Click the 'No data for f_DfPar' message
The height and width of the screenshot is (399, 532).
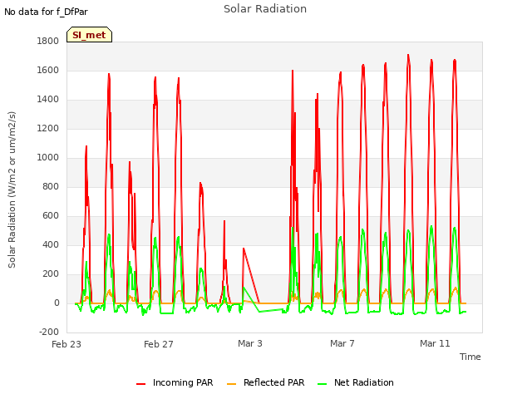[46, 12]
